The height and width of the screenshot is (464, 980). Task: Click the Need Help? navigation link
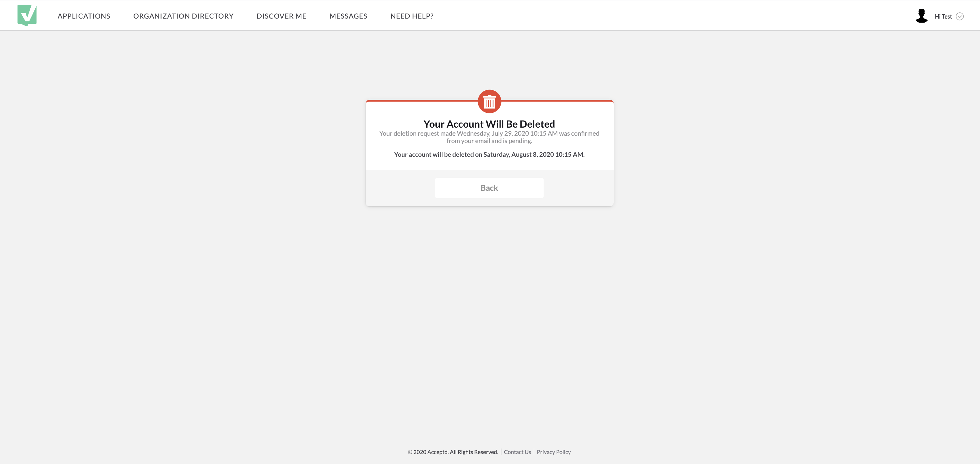[x=412, y=15]
